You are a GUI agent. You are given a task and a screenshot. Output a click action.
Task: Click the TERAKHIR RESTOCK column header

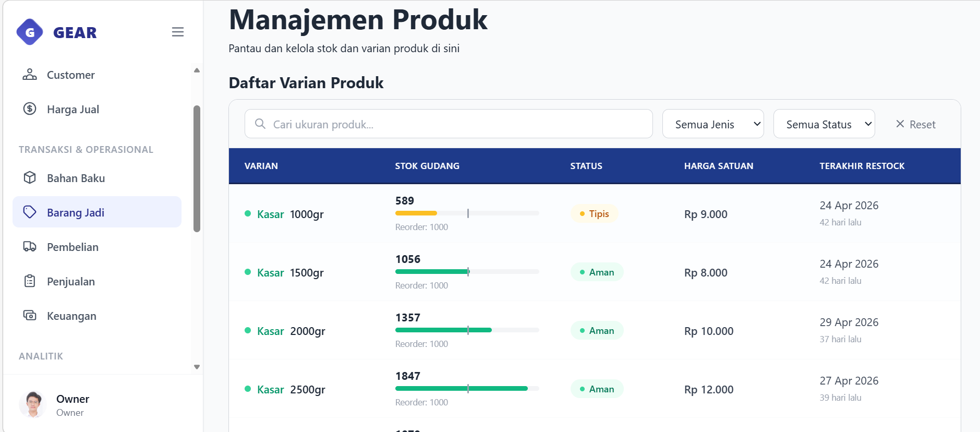tap(862, 166)
